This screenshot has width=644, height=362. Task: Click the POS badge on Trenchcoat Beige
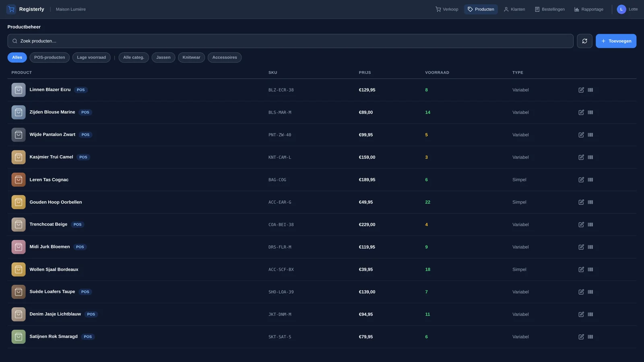(x=77, y=225)
